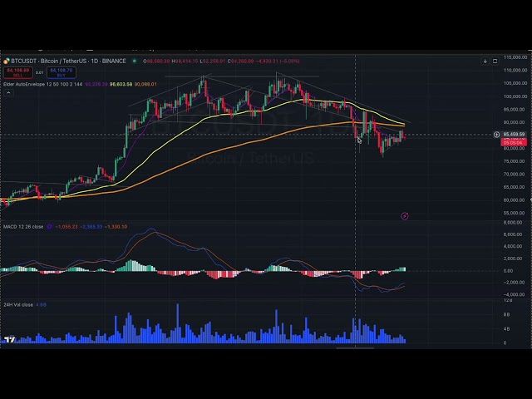This screenshot has height=399, width=532.
Task: Click the plus icon beside 85,459.59
Action: pos(497,135)
